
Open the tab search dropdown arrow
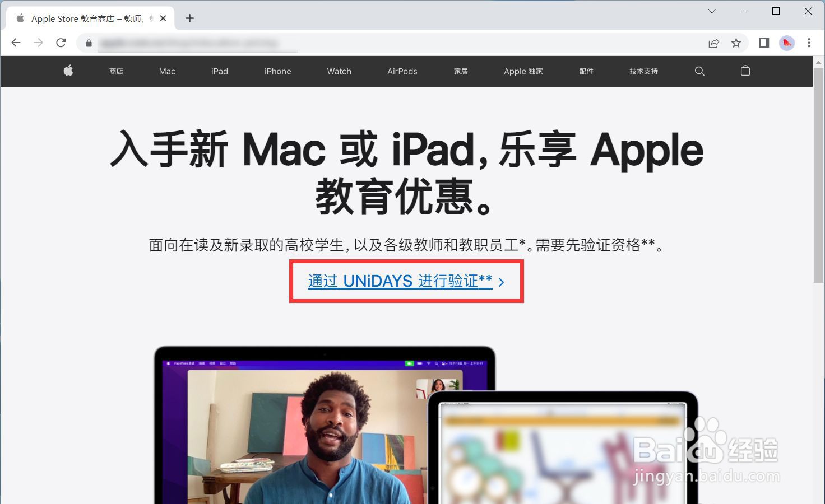click(712, 11)
